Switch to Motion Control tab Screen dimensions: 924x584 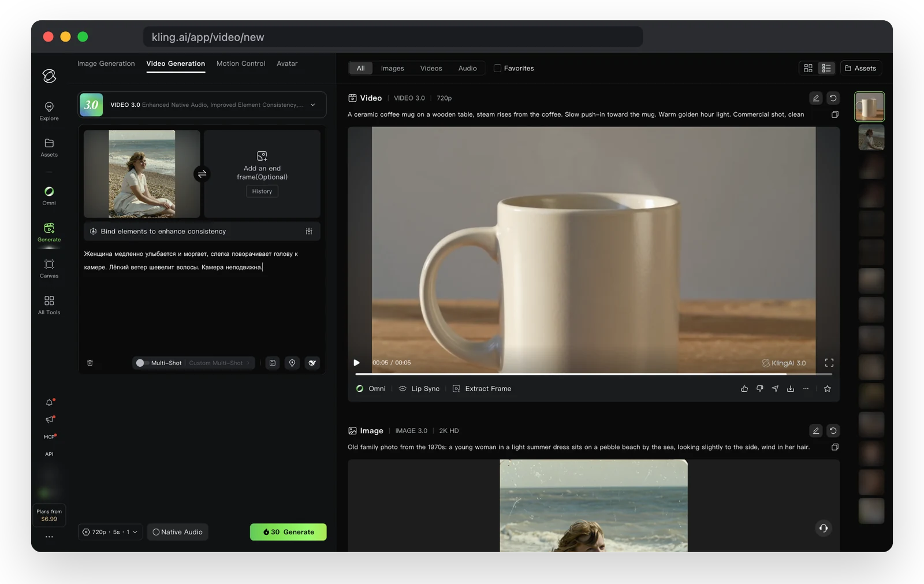[241, 64]
